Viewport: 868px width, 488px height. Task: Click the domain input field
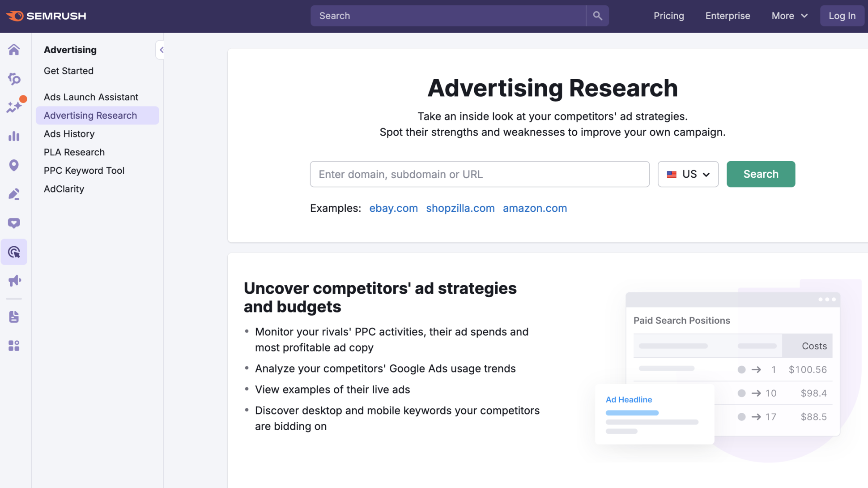[x=479, y=174]
